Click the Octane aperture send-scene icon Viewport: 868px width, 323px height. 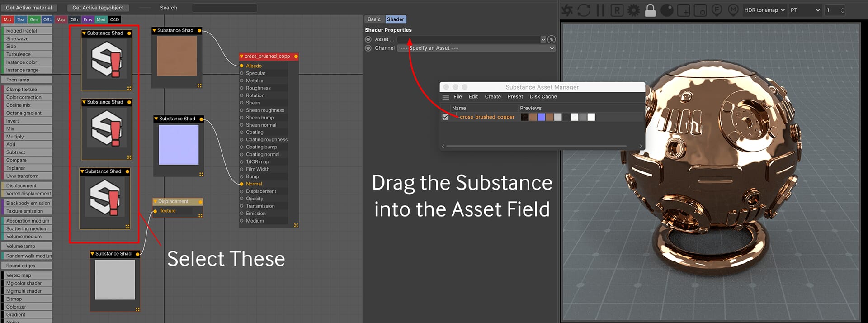[567, 10]
